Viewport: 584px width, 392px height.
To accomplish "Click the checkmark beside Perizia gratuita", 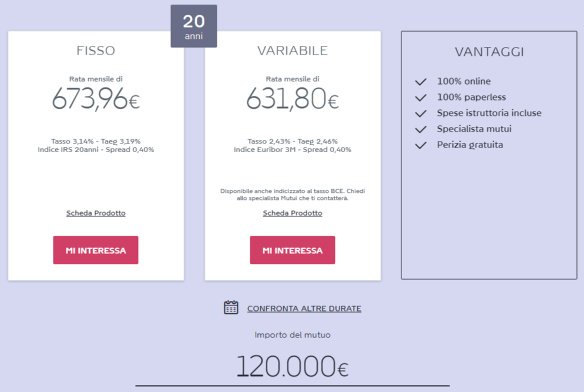I will (x=420, y=145).
